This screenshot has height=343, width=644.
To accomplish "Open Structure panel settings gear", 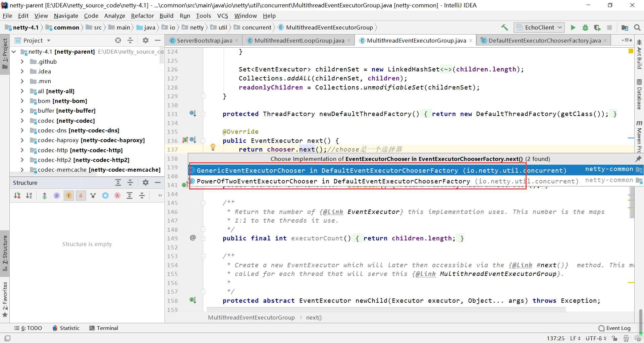I will [x=146, y=182].
